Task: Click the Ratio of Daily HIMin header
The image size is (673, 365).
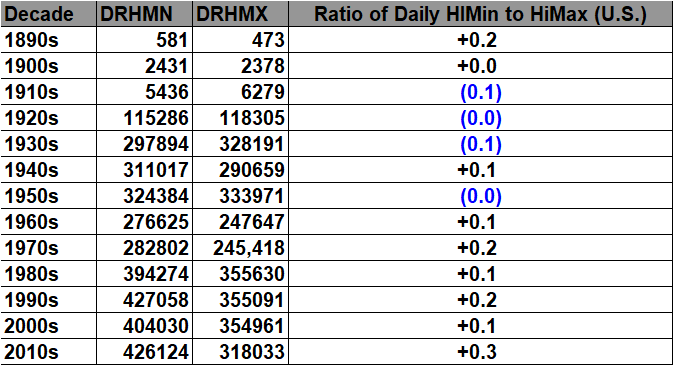Action: tap(480, 14)
